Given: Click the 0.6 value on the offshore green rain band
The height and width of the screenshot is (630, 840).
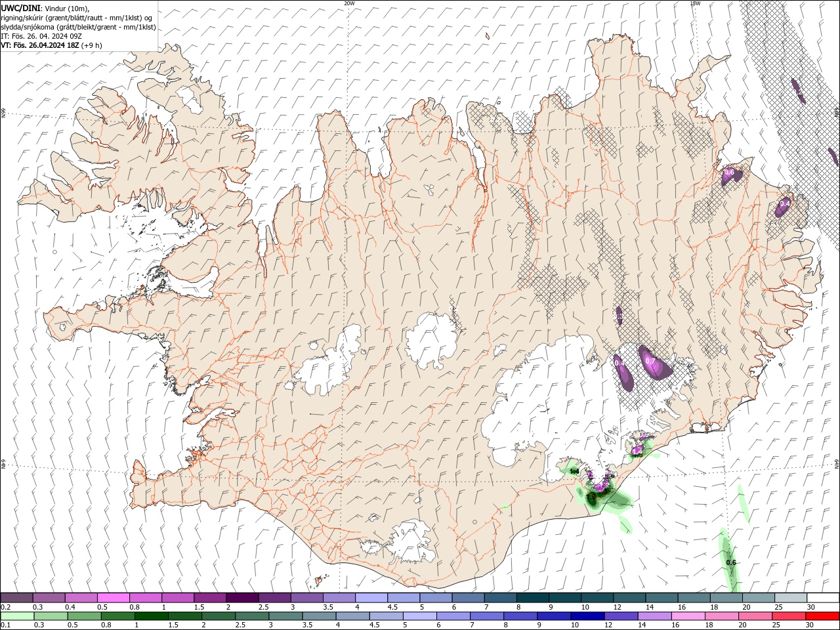Looking at the screenshot, I should point(731,563).
